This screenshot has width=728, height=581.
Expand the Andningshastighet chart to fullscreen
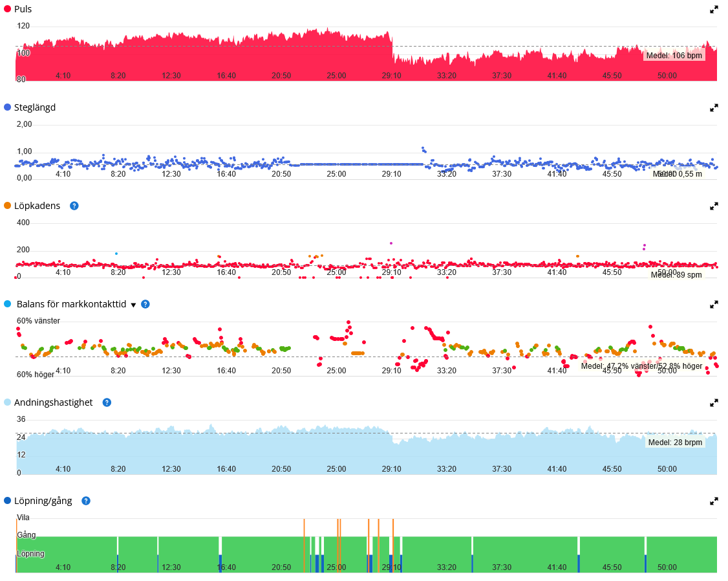(714, 403)
